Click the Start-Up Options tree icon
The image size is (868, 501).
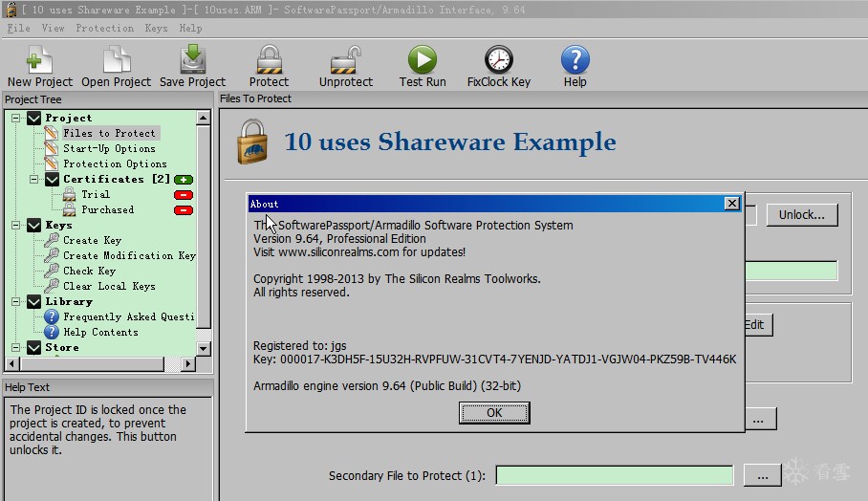pyautogui.click(x=52, y=148)
